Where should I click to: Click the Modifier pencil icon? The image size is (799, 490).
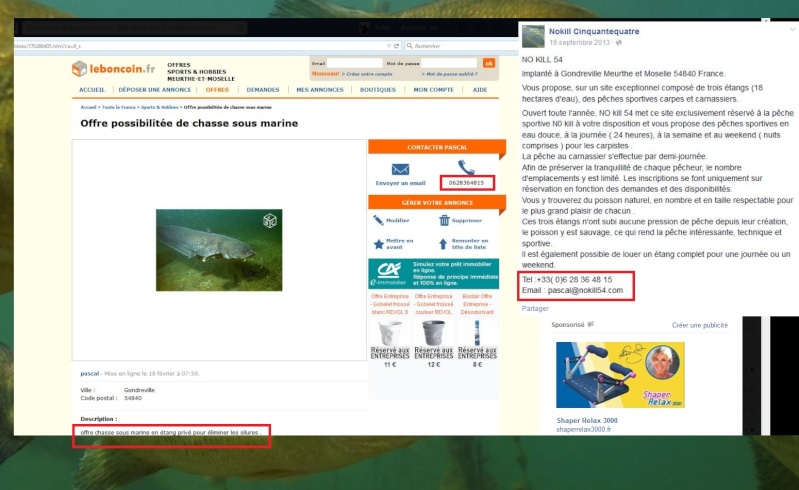point(378,220)
